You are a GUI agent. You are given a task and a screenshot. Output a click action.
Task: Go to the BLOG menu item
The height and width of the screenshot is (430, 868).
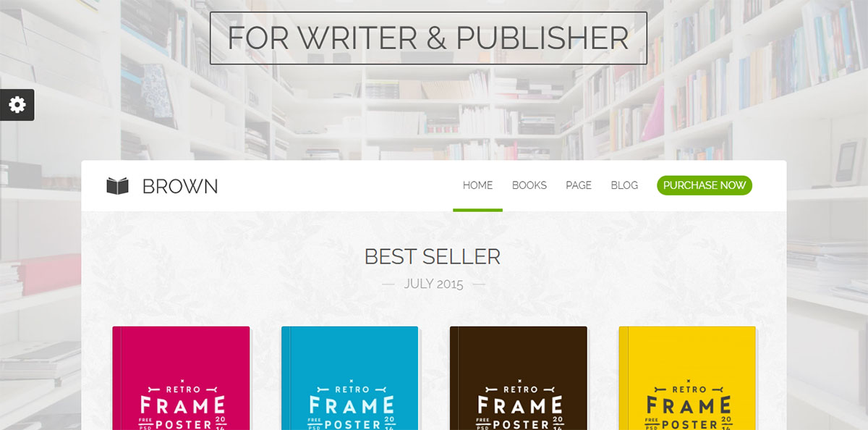pyautogui.click(x=624, y=185)
